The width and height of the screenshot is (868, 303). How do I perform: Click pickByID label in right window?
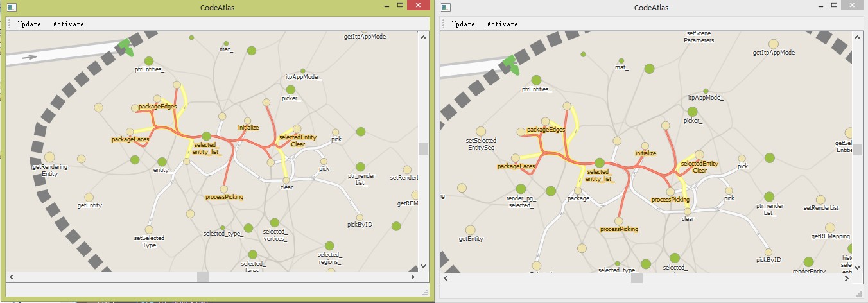tap(769, 260)
